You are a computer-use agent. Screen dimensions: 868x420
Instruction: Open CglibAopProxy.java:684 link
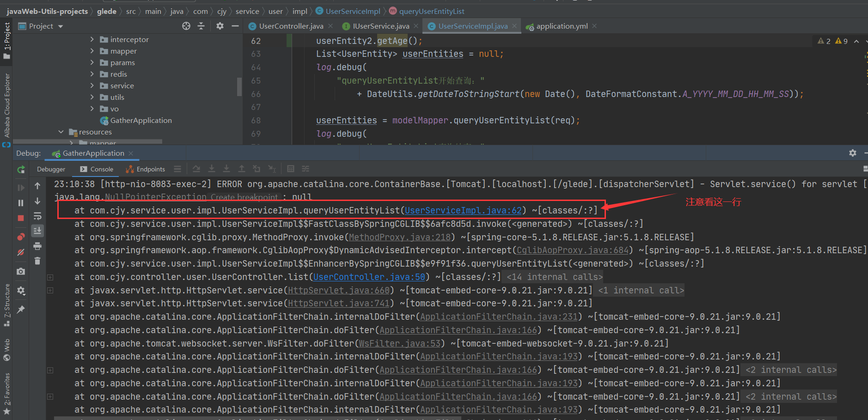(x=573, y=250)
